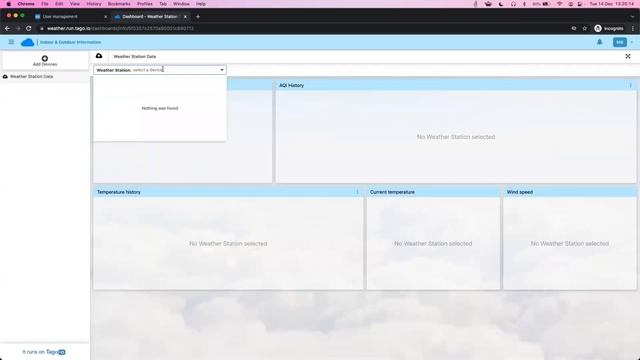Click the headphones menu bar icon
Viewport: 640px width, 360px height.
(x=513, y=4)
